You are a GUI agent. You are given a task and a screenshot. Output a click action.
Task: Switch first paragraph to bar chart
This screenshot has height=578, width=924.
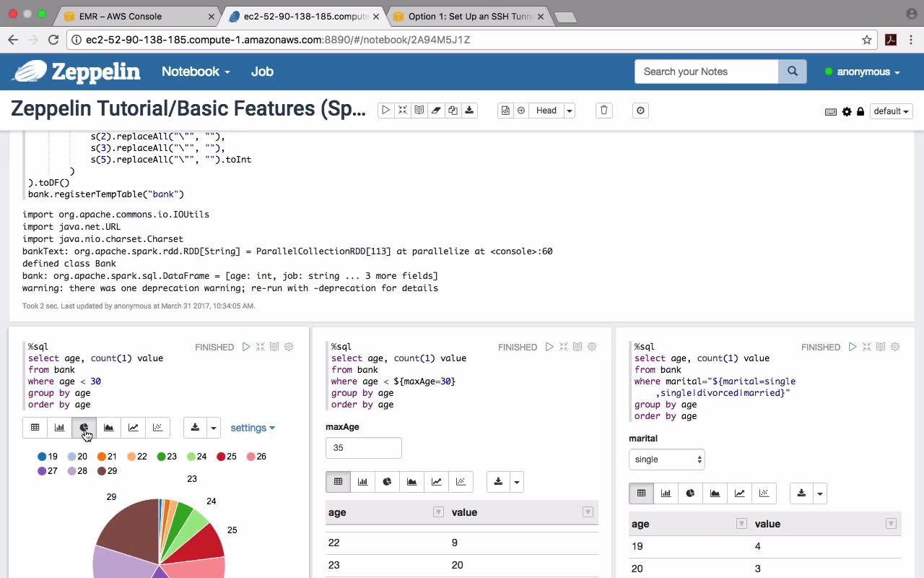[59, 428]
